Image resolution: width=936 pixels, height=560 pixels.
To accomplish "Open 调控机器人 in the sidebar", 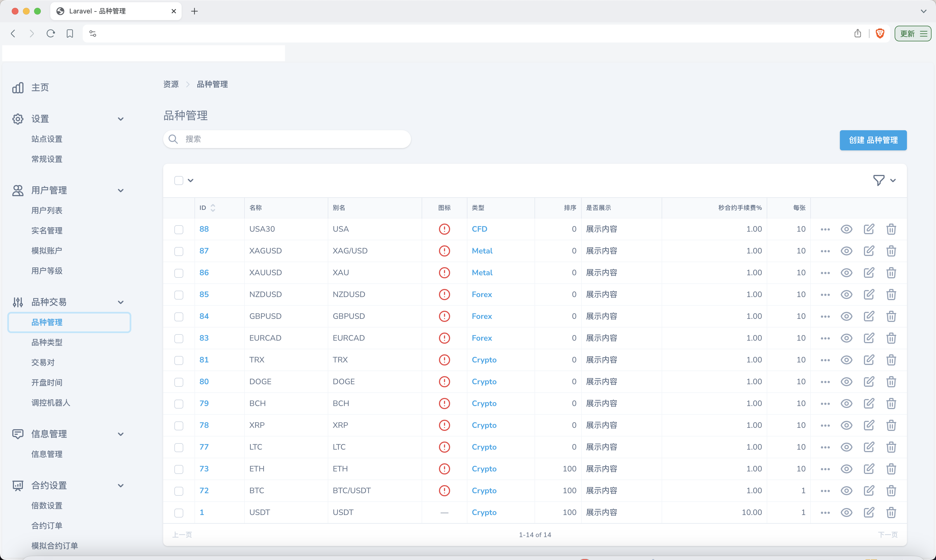I will tap(51, 403).
